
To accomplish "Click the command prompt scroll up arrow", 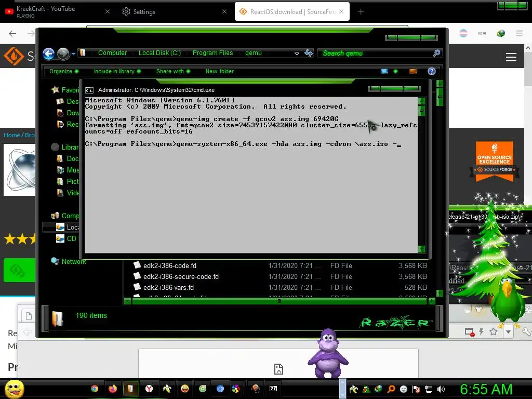I will coord(422,101).
